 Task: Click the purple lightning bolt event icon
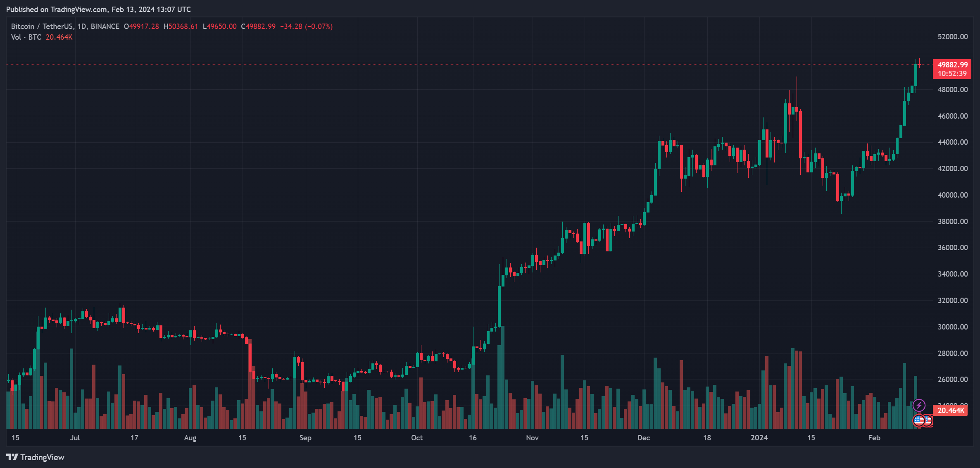pyautogui.click(x=919, y=405)
